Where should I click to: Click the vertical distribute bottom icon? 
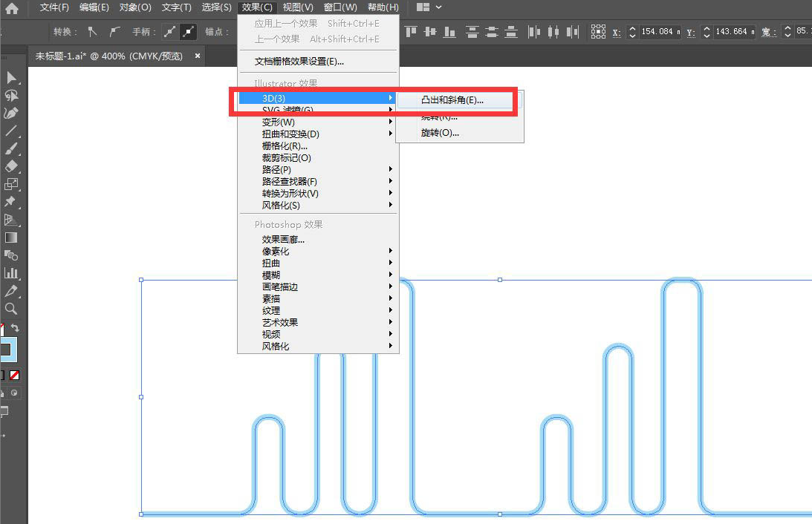pyautogui.click(x=511, y=32)
